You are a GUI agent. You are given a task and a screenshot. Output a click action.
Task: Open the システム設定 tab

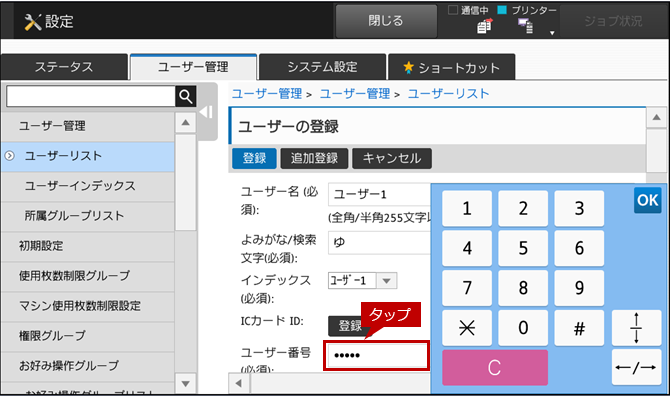(322, 67)
